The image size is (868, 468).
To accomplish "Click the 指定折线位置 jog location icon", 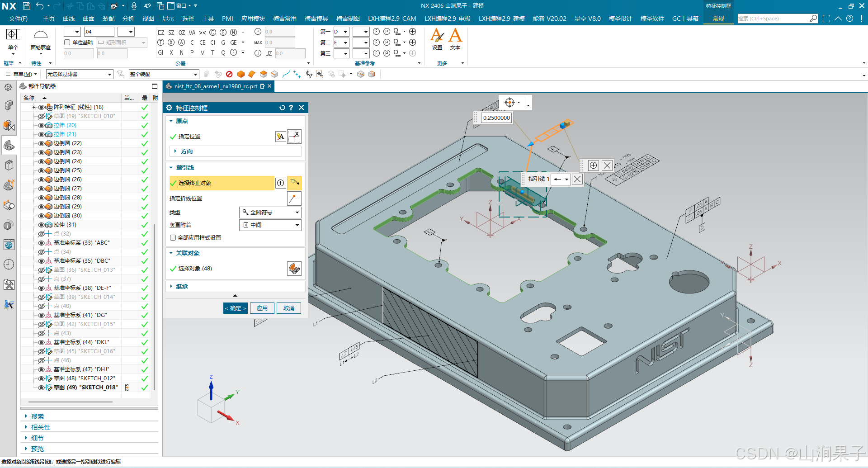I will (x=294, y=199).
